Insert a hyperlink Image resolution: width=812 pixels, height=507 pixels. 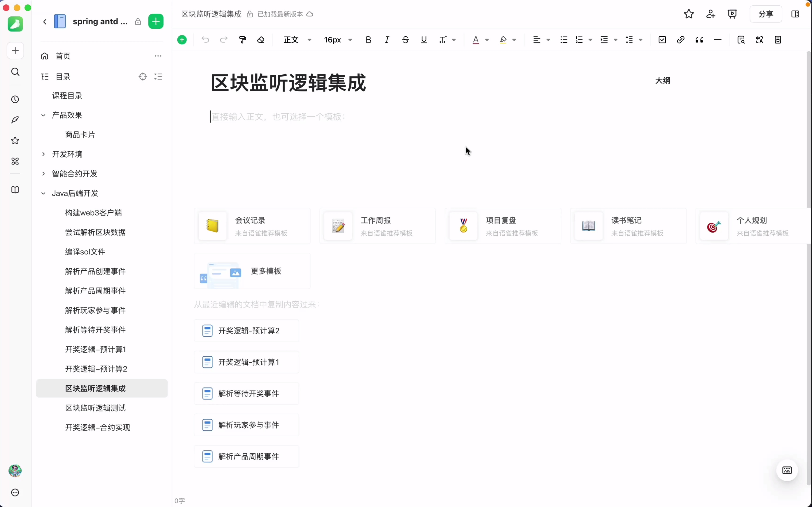(680, 40)
